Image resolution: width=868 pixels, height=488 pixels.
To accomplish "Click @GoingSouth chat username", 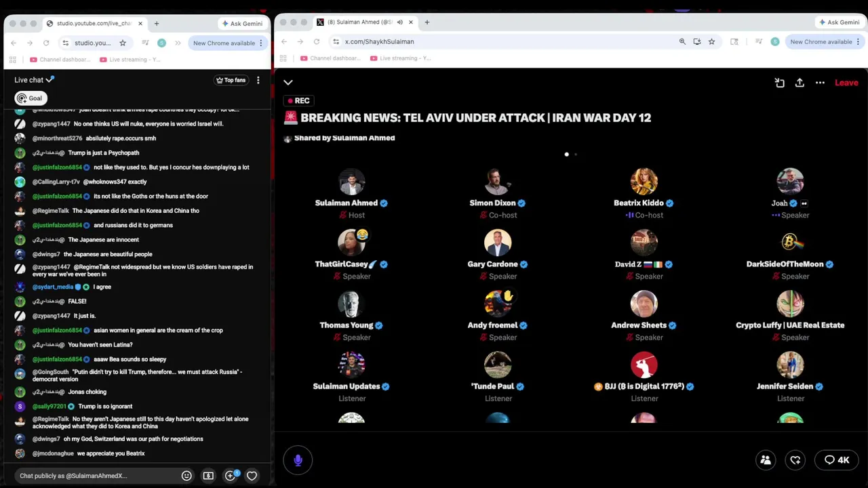I will point(50,372).
